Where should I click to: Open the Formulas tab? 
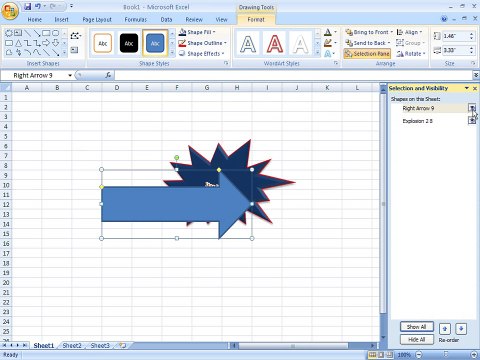[x=135, y=20]
